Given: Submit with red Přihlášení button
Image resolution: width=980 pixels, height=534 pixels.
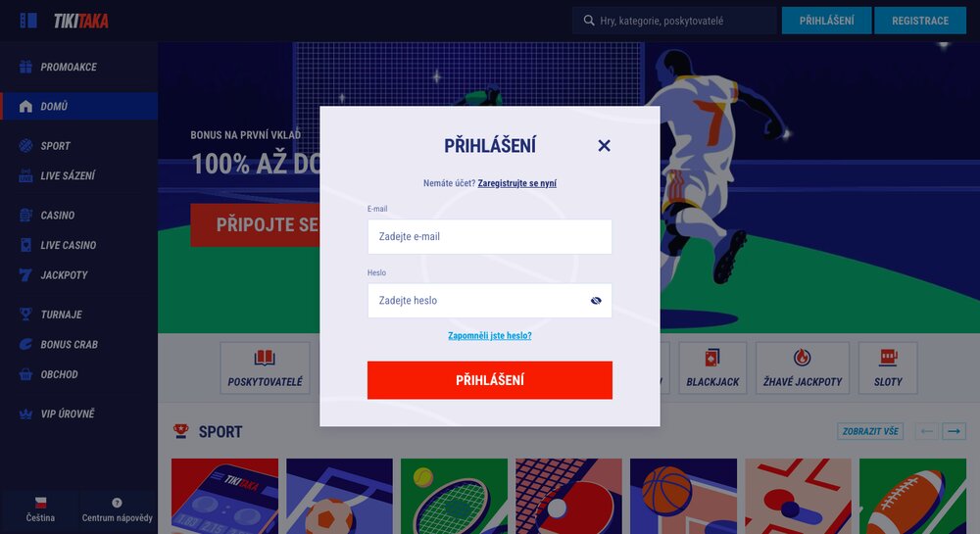Looking at the screenshot, I should [489, 380].
